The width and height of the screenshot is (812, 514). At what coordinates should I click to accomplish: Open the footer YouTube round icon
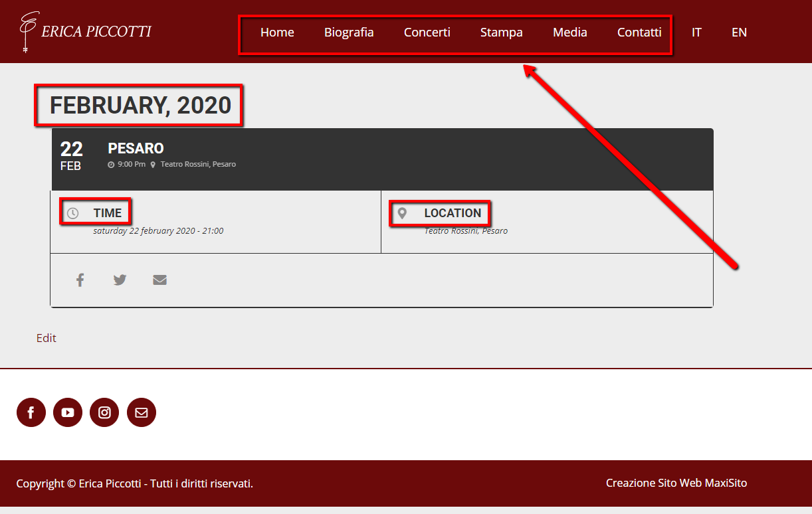tap(68, 412)
